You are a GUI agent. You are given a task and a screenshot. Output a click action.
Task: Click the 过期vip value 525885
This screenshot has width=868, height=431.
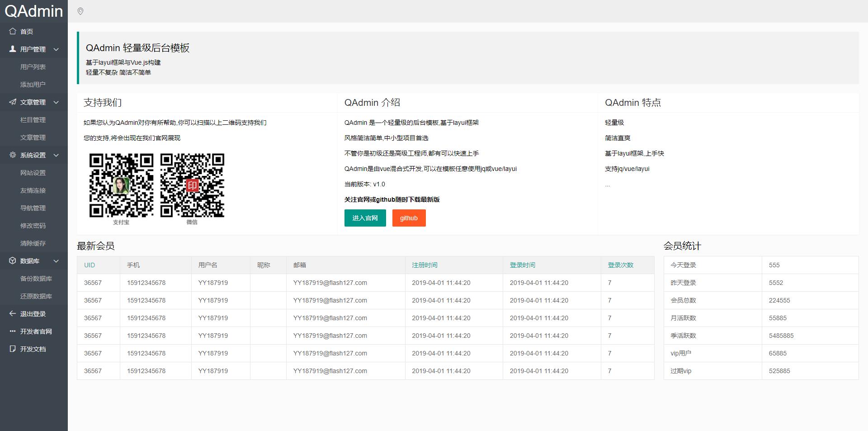[x=779, y=371]
